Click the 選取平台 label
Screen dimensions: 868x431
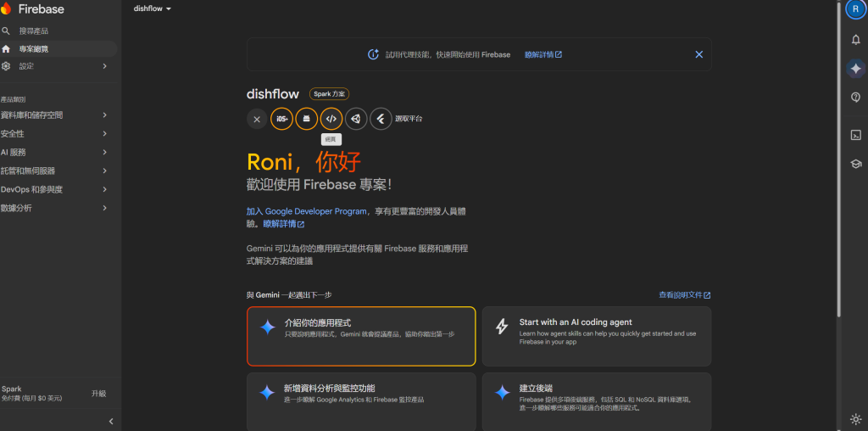(x=409, y=119)
